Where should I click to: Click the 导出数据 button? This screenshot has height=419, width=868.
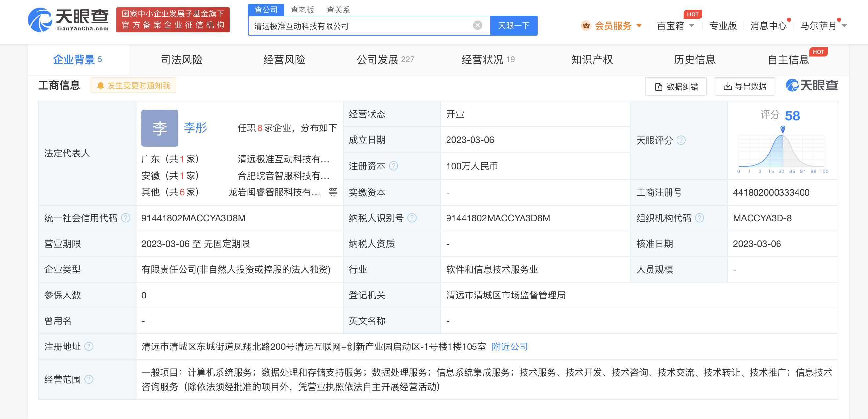coord(745,86)
